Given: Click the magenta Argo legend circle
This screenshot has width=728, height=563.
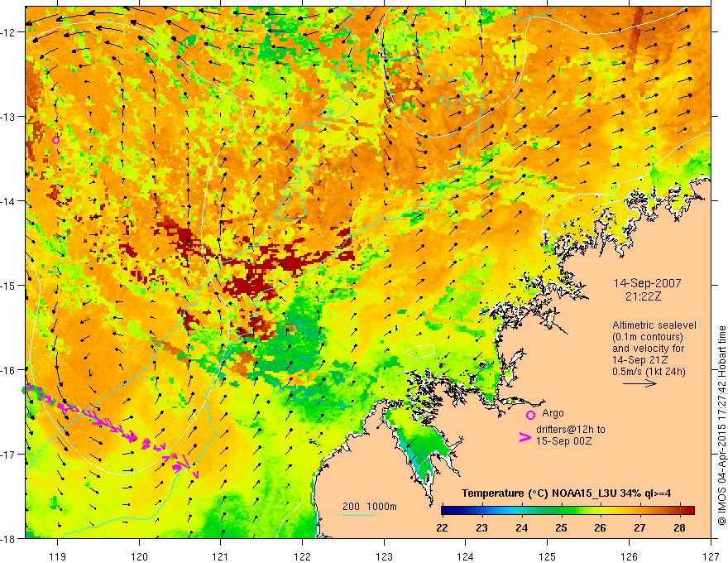Looking at the screenshot, I should (x=530, y=415).
